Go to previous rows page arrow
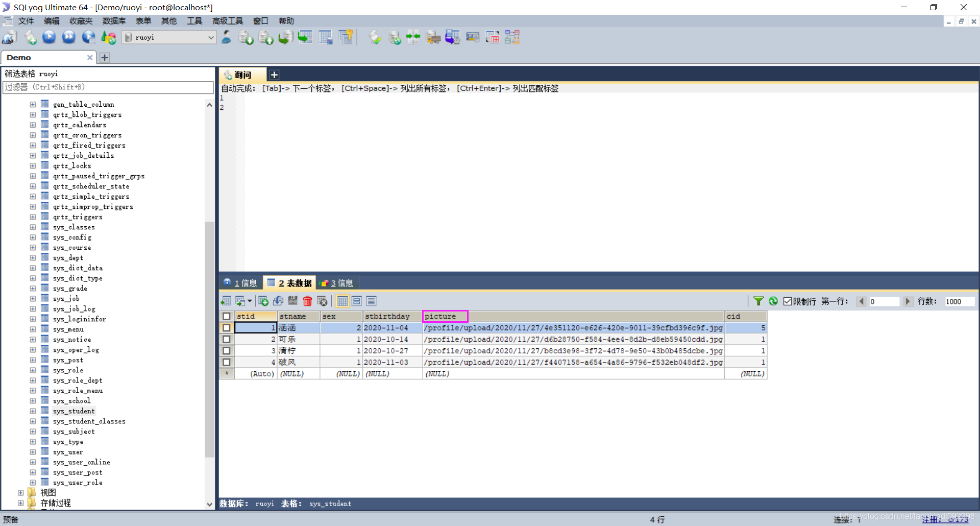The width and height of the screenshot is (980, 526). click(862, 301)
